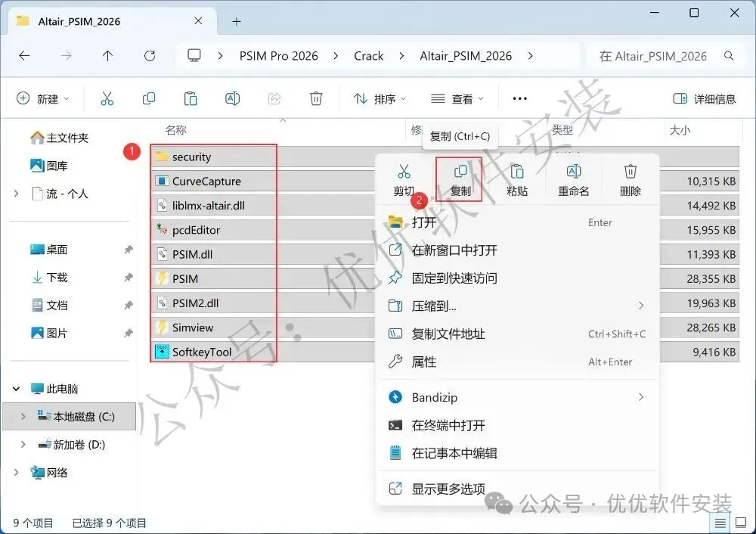Click 重命名 in the context menu
756x534 pixels.
point(574,181)
